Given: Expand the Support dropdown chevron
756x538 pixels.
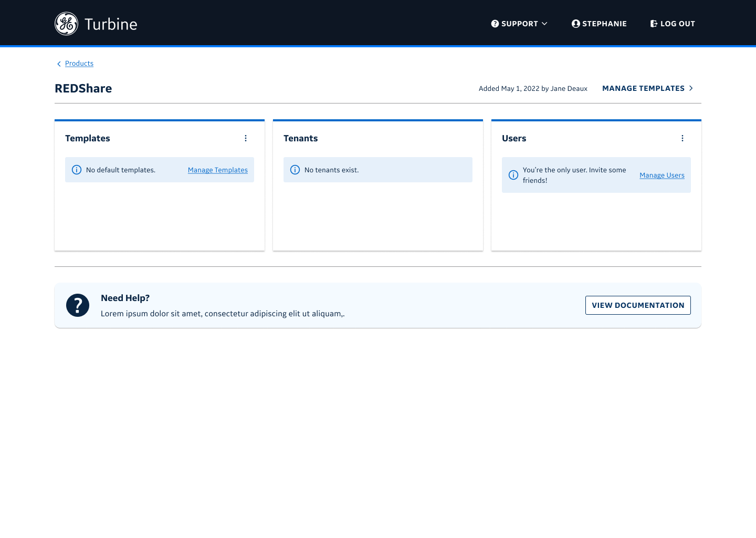Looking at the screenshot, I should coord(544,24).
